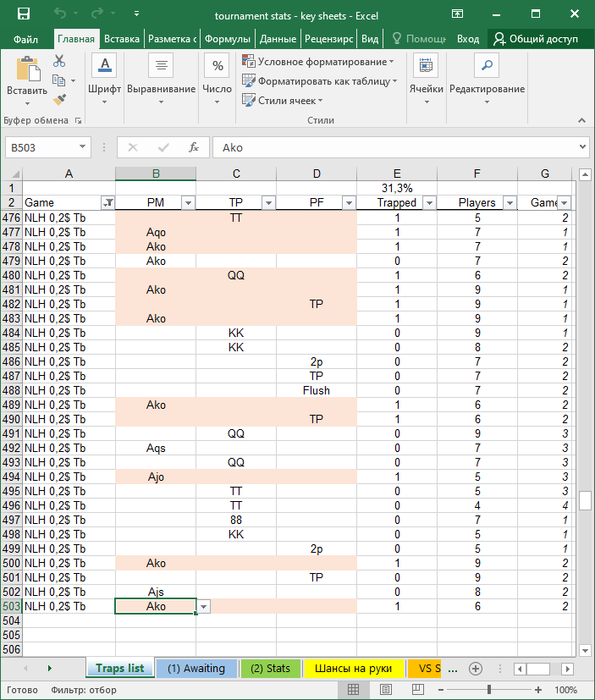
Task: Open clipboard dialog launcher in Буфер обмена
Action: tap(79, 121)
